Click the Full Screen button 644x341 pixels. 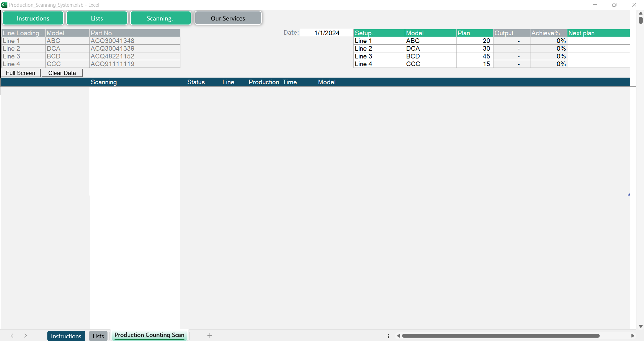(20, 73)
